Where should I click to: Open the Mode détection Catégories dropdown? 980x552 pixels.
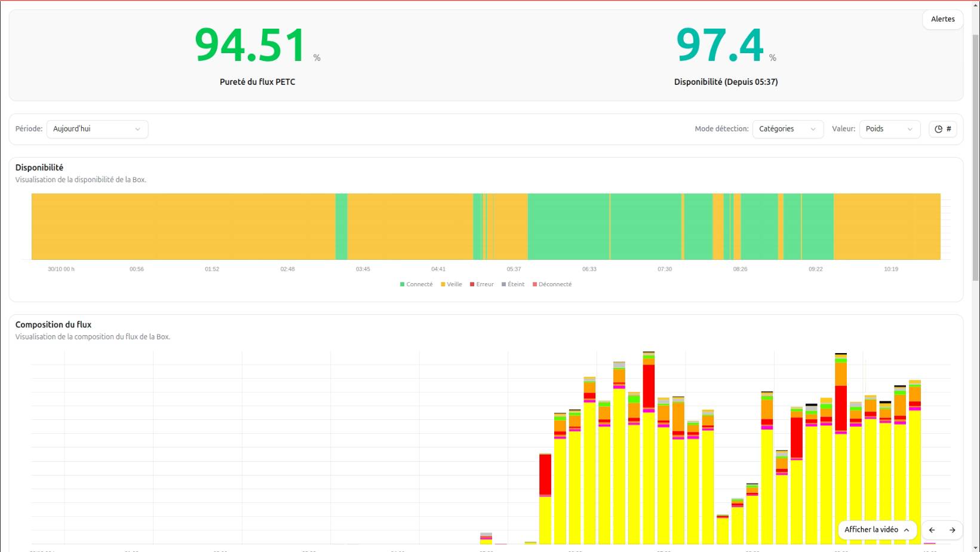[x=787, y=129]
